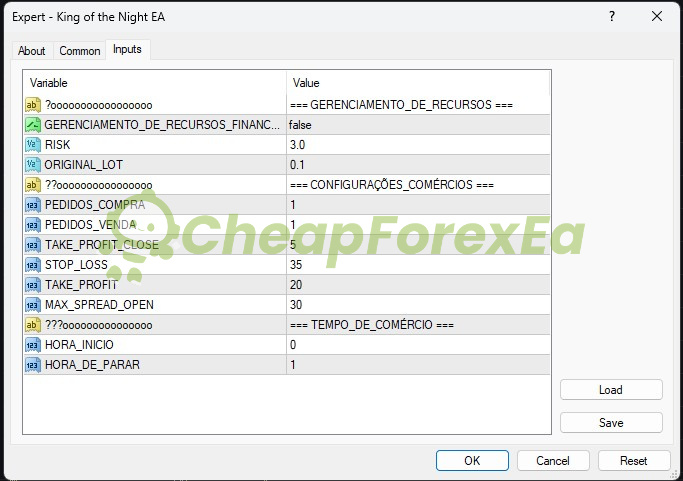Click the integer icon next to HORA_INICIO
This screenshot has height=481, width=683.
pos(32,345)
